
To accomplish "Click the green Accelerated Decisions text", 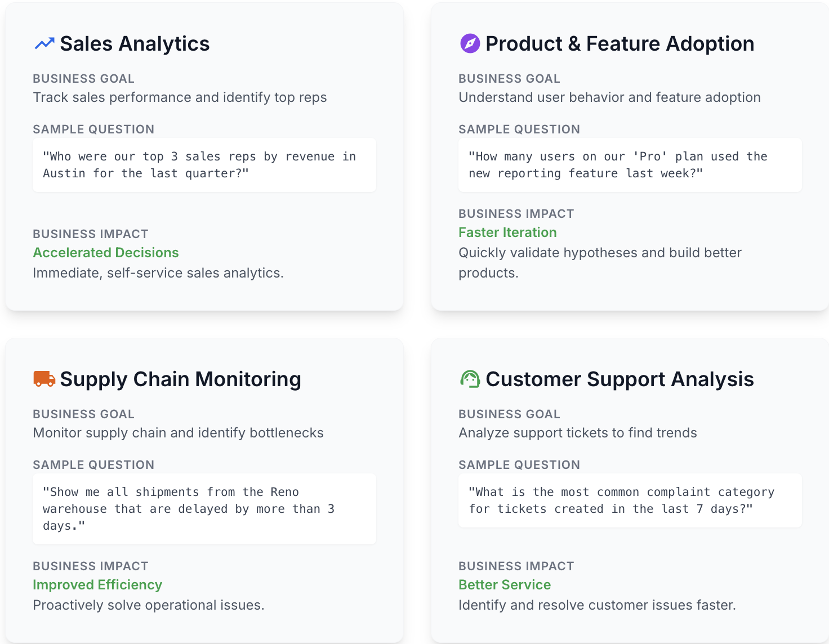I will (106, 253).
